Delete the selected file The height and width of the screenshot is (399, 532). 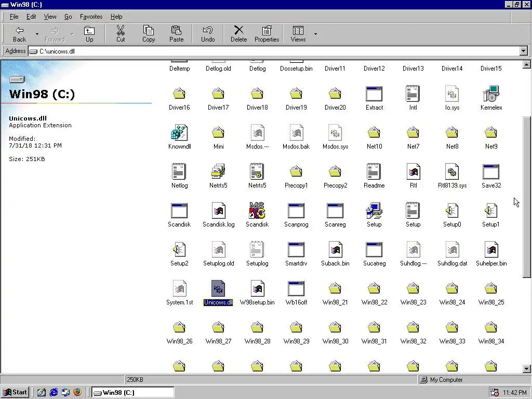click(238, 34)
